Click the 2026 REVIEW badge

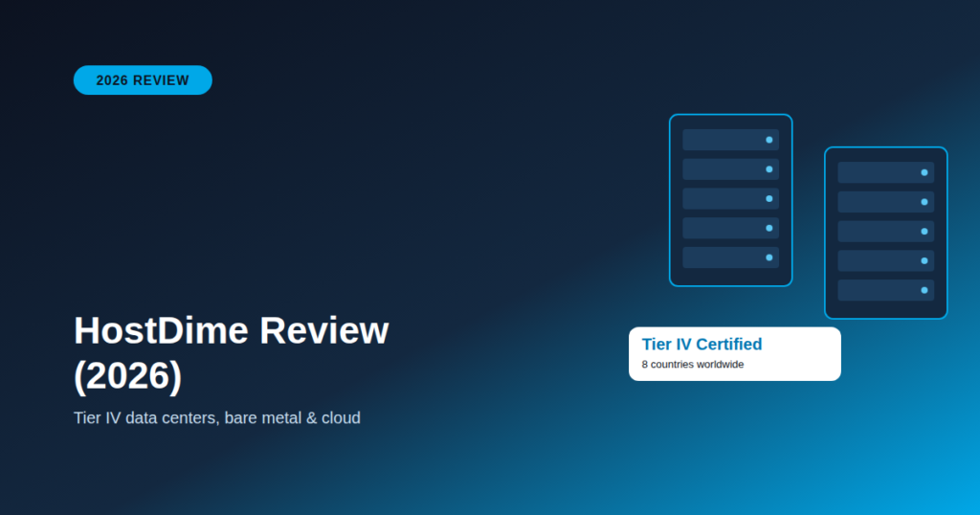pos(143,80)
